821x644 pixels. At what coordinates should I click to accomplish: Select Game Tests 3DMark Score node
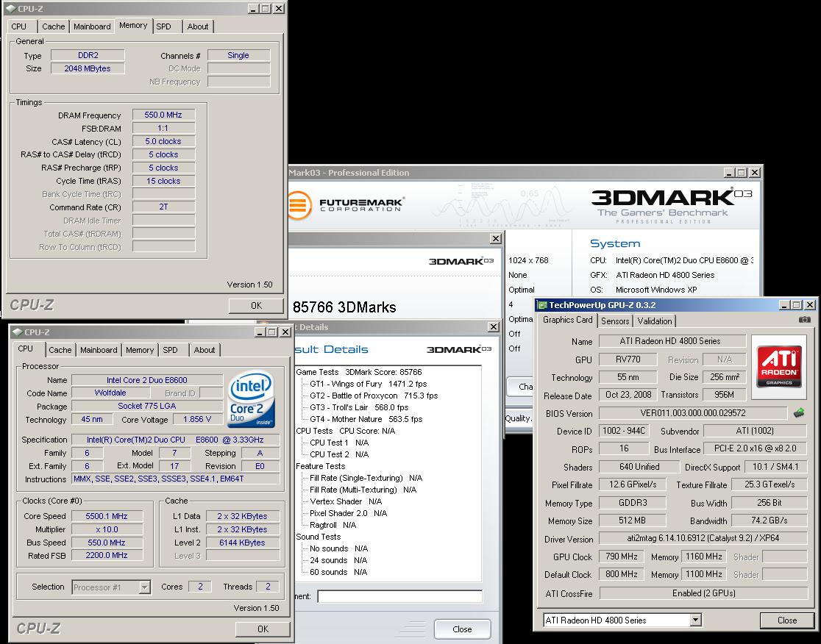pos(359,372)
